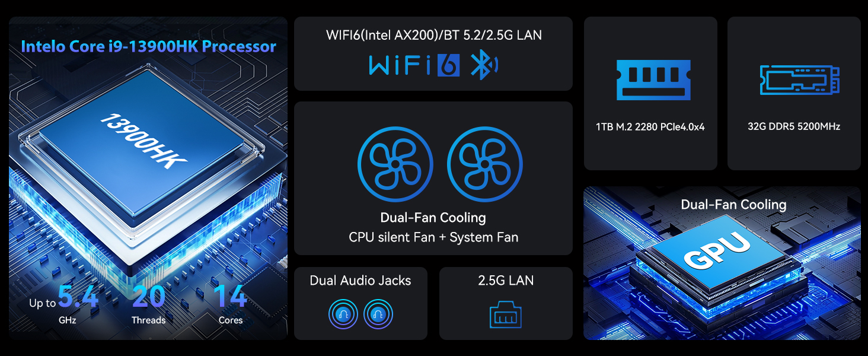Click the 1TB M.2 2280 PCIe4.0x4 label
The width and height of the screenshot is (868, 356).
tap(650, 126)
